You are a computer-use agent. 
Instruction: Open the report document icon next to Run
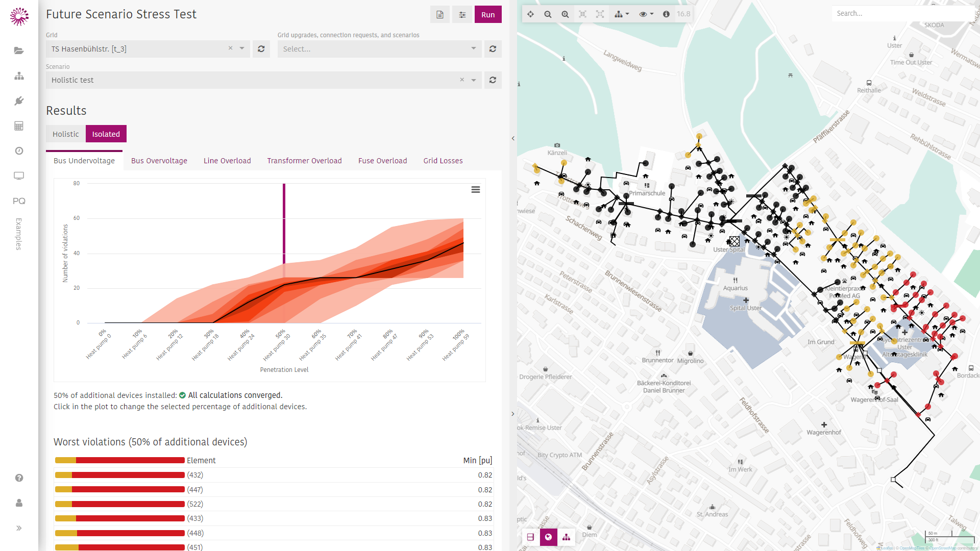coord(440,15)
